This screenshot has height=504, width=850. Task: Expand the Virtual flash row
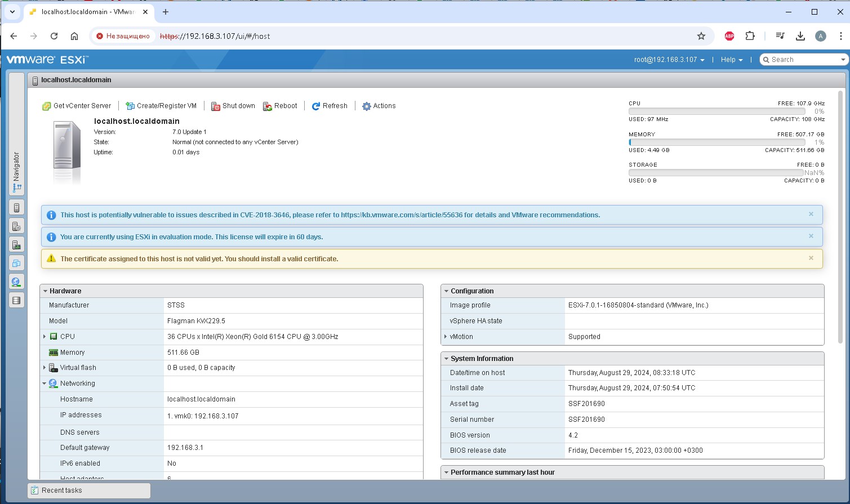[44, 368]
